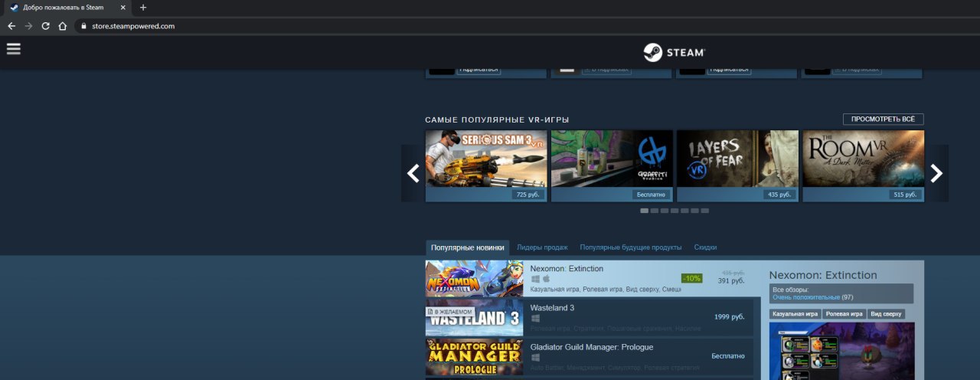The width and height of the screenshot is (980, 380).
Task: Select the 'Добро пожаловать в Steam' browser tab
Action: (67, 8)
